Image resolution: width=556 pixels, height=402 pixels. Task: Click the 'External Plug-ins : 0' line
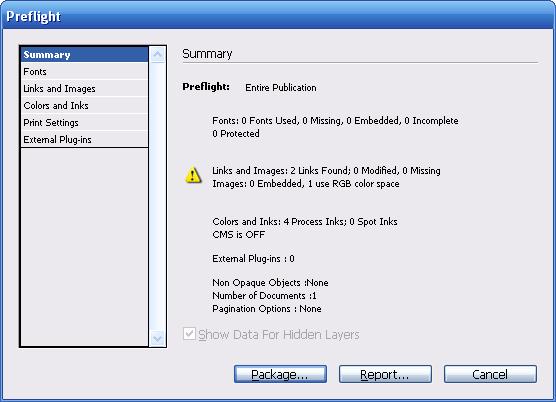[253, 259]
